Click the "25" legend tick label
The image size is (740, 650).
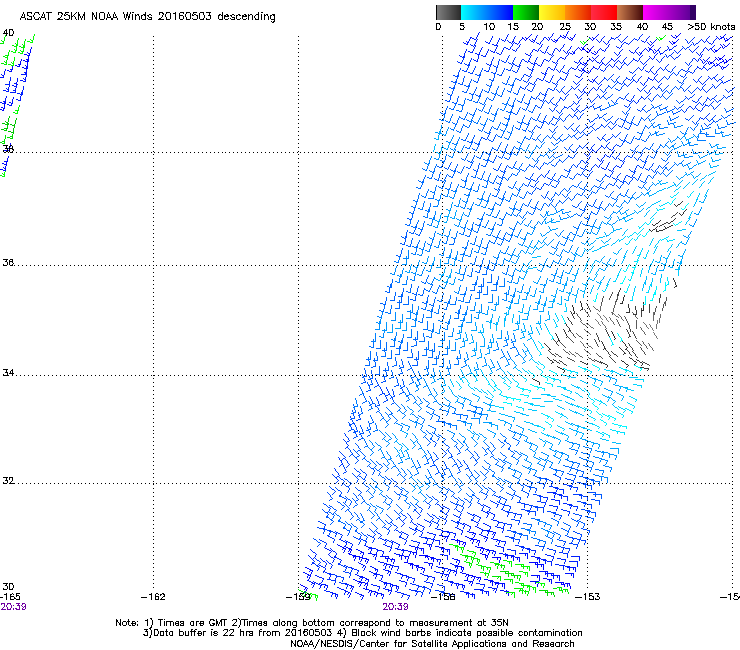click(564, 27)
